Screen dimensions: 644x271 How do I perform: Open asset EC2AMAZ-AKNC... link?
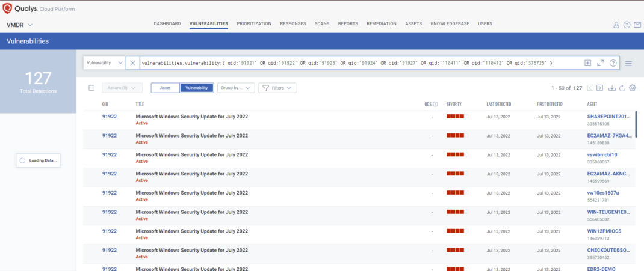(x=608, y=174)
